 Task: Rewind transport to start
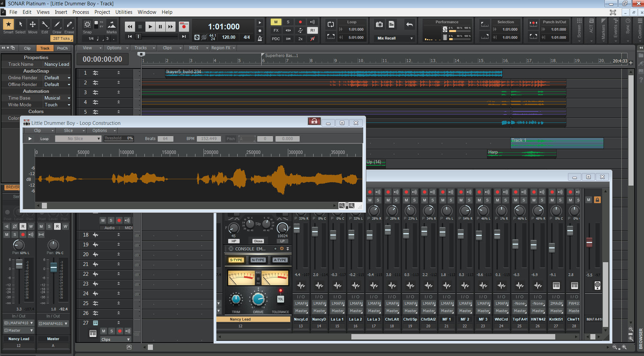[x=130, y=26]
